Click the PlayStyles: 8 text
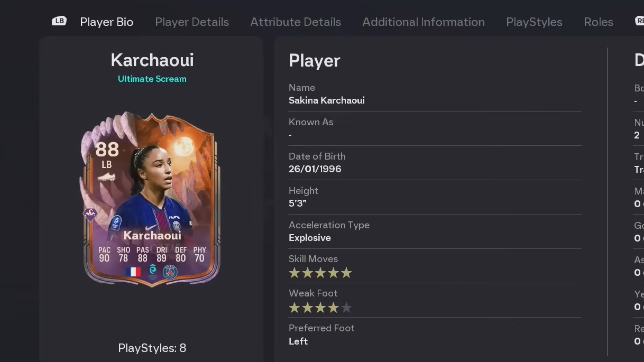The width and height of the screenshot is (644, 362). 152,348
